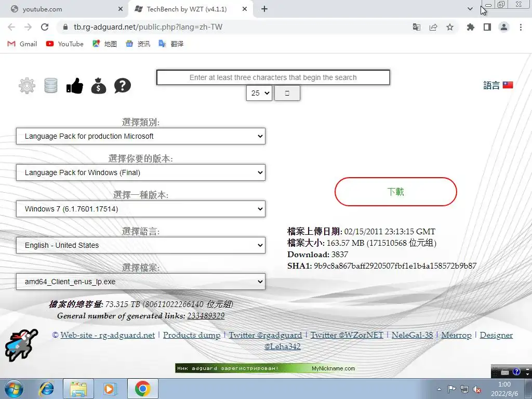Open the Products dump link
This screenshot has width=532, height=399.
192,335
